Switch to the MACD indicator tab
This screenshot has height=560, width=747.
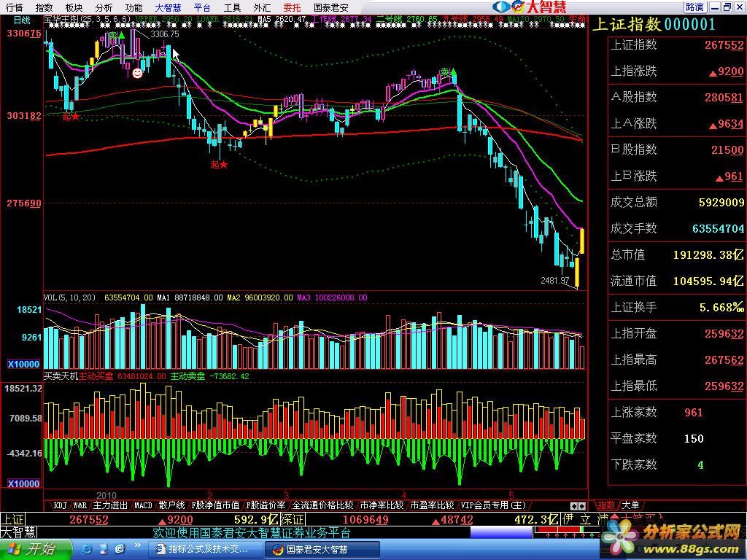tap(143, 505)
